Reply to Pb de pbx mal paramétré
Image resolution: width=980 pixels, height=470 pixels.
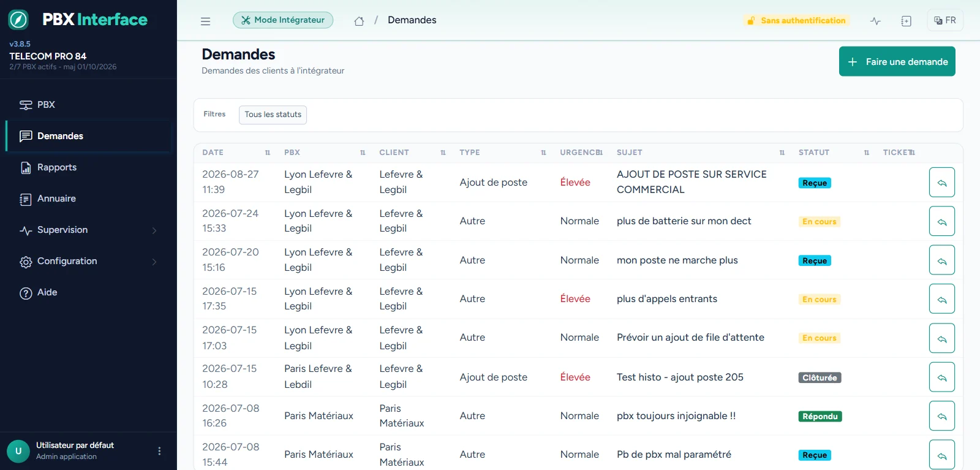pos(941,455)
